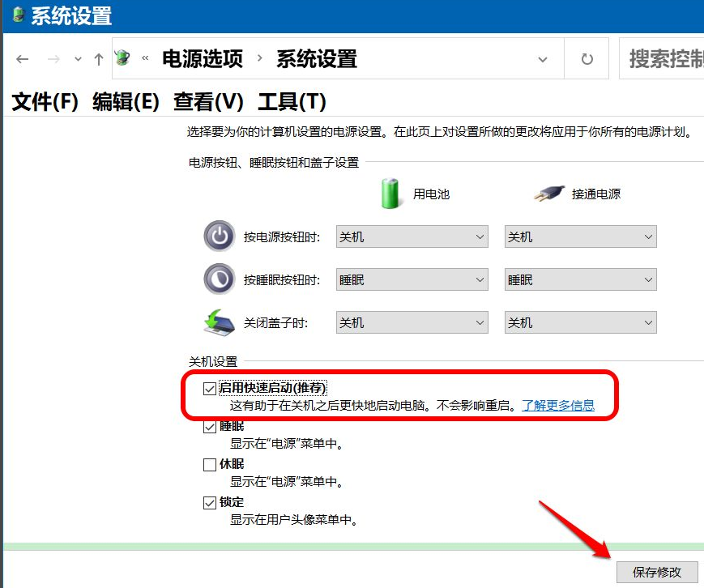Click the back navigation arrow
This screenshot has height=588, width=704.
click(x=22, y=58)
